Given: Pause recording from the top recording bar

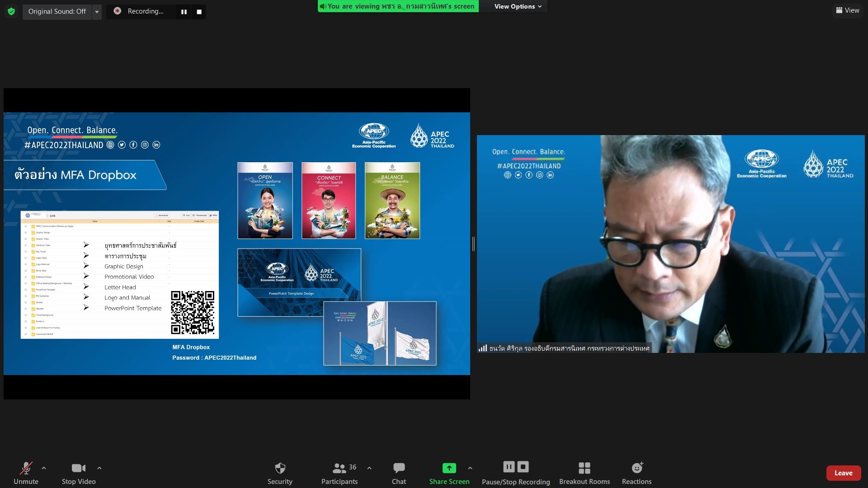Looking at the screenshot, I should click(184, 12).
